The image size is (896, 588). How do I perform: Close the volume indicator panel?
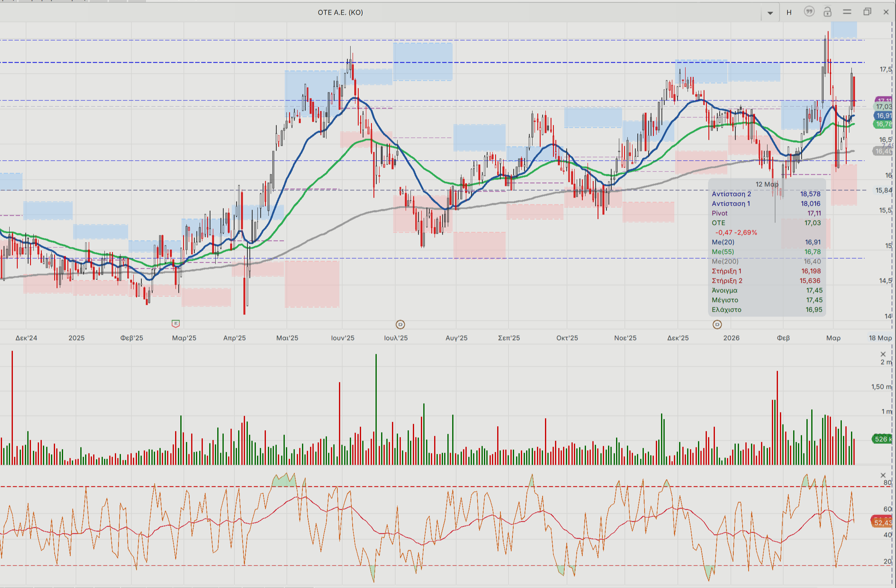[883, 354]
